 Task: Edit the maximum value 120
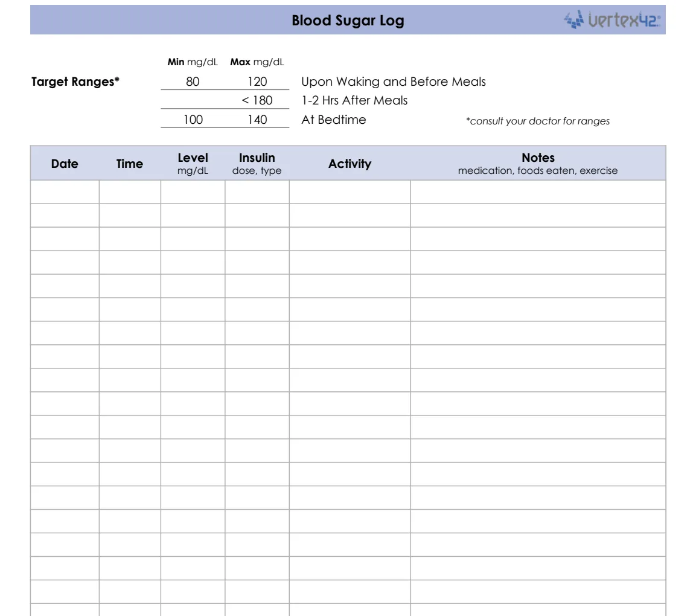pyautogui.click(x=257, y=82)
